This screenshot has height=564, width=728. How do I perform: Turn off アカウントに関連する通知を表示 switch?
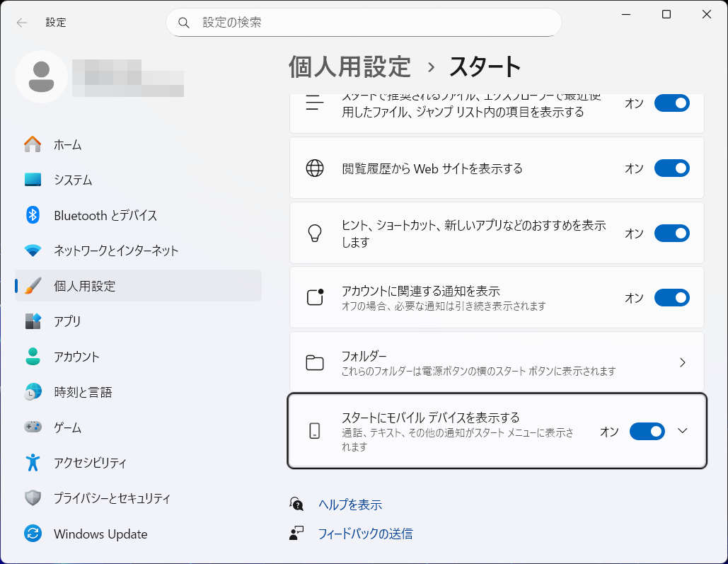click(x=672, y=298)
